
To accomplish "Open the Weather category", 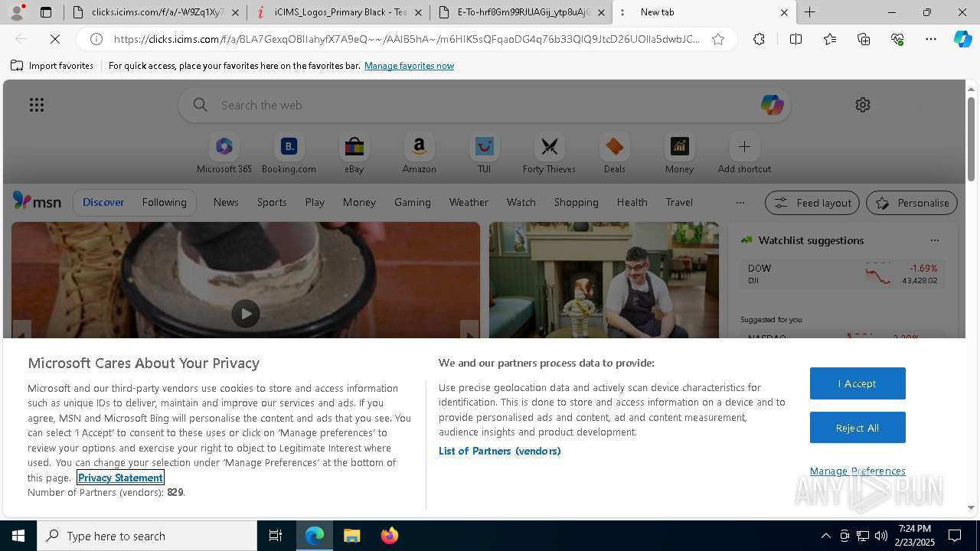I will point(469,202).
